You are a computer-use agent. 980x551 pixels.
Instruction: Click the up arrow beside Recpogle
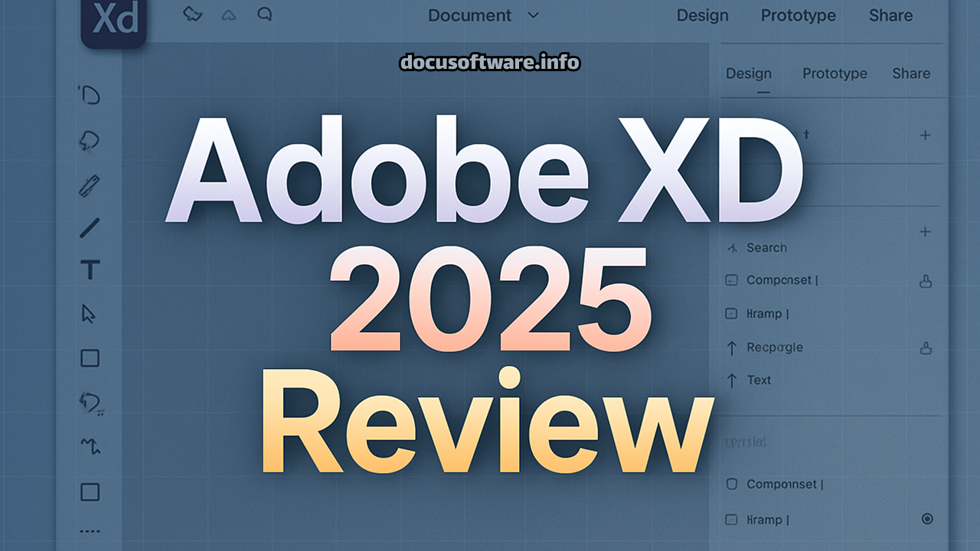[x=731, y=347]
